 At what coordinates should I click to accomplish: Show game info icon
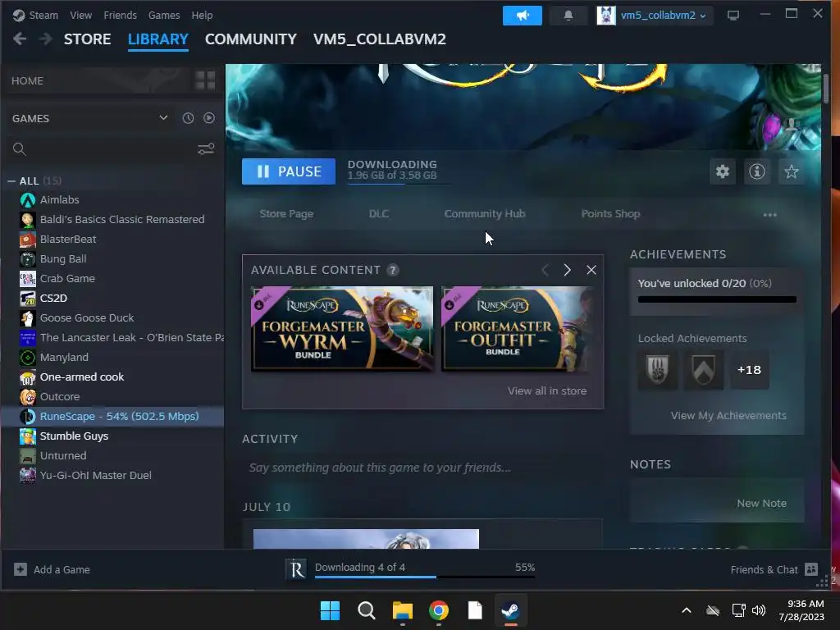756,171
